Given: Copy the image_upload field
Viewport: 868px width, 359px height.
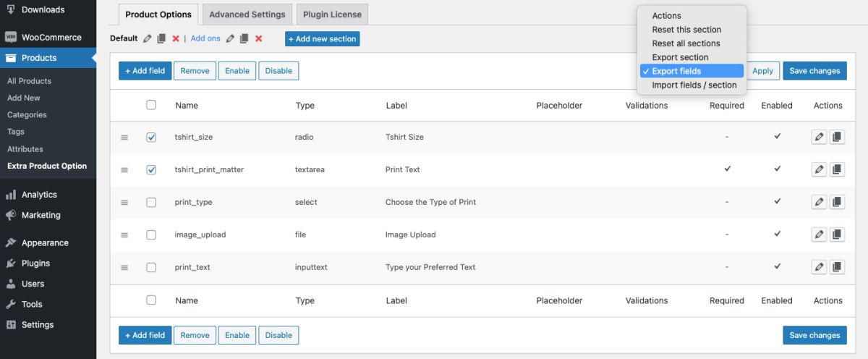Looking at the screenshot, I should 837,235.
